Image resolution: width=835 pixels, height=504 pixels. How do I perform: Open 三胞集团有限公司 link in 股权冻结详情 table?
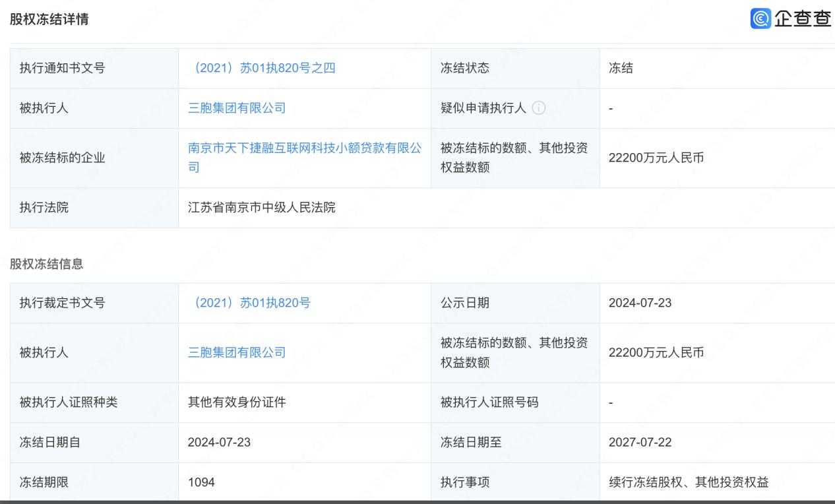point(237,108)
